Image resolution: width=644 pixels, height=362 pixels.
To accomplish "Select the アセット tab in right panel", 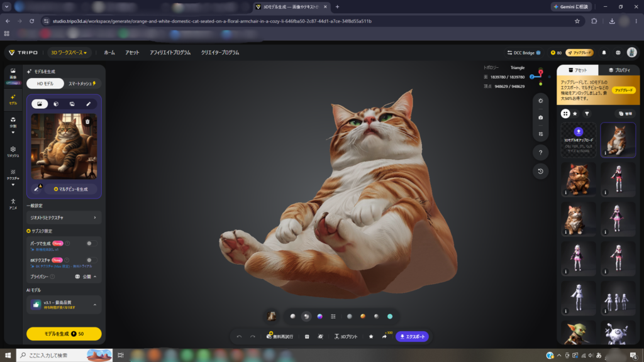I will pos(577,70).
